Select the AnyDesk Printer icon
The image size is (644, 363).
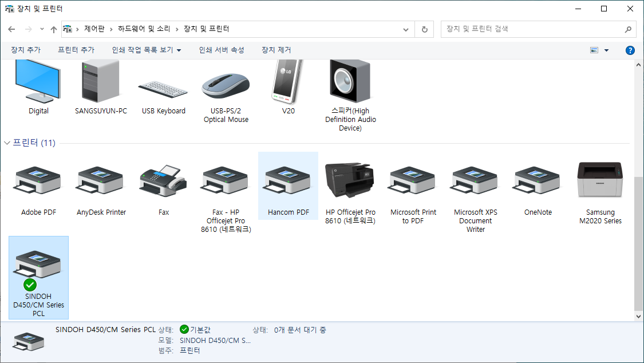tap(101, 180)
